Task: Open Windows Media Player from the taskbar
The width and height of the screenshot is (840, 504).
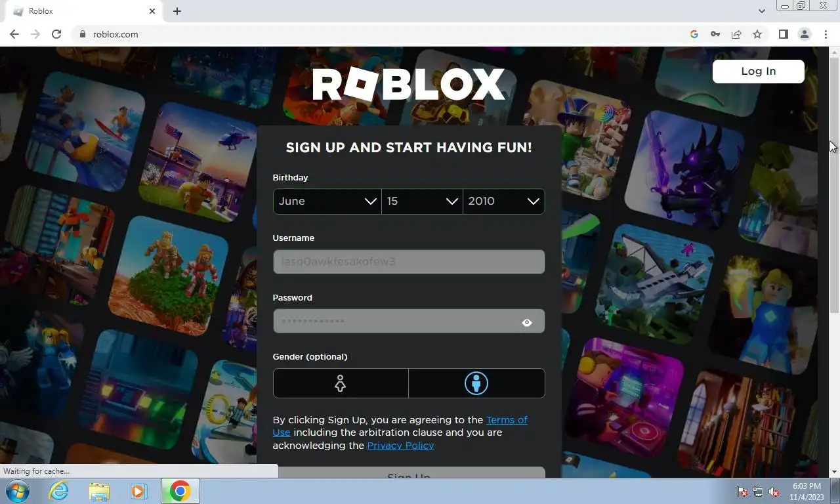Action: [138, 491]
